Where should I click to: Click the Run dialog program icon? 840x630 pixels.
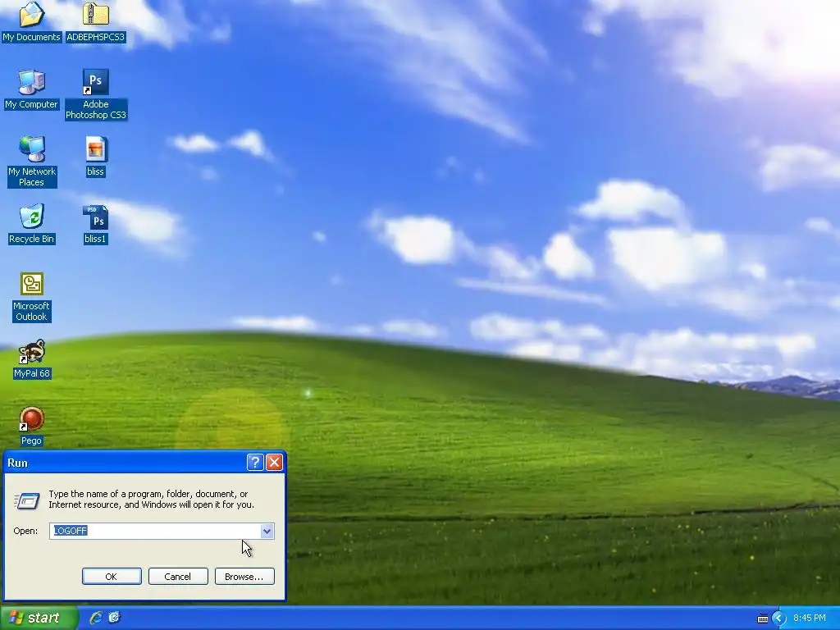(x=27, y=501)
